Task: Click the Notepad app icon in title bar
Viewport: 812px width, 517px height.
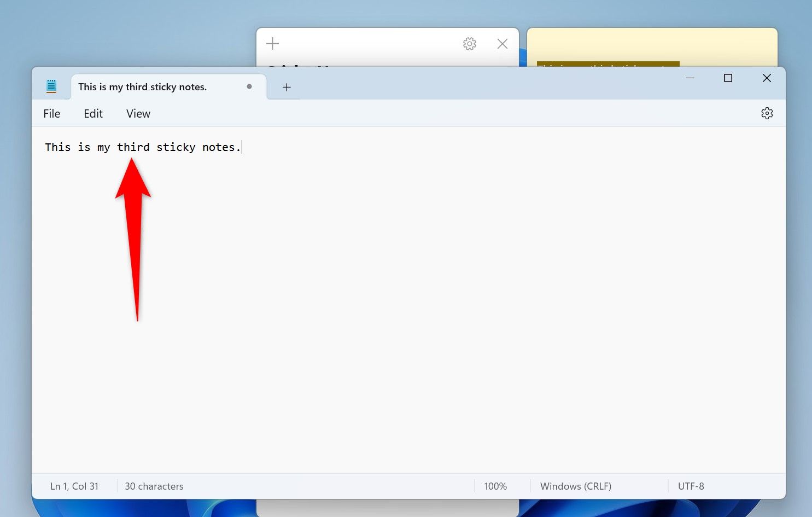Action: coord(51,86)
